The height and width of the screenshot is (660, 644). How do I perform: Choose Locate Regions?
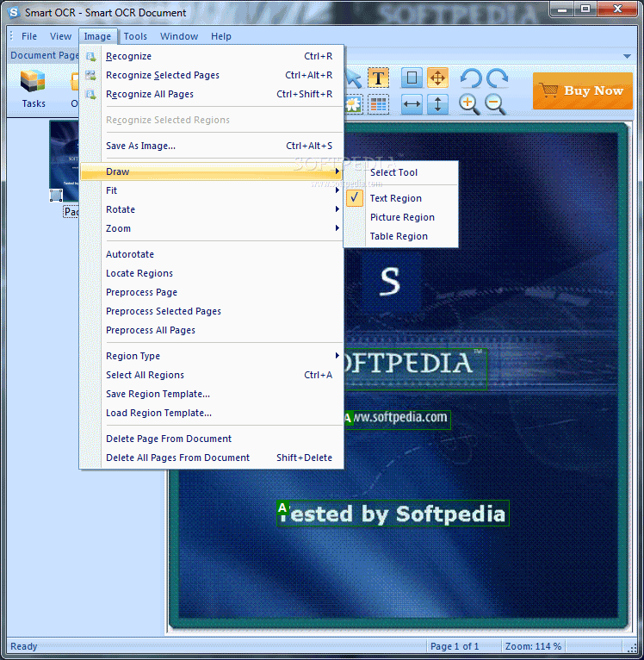pos(211,273)
